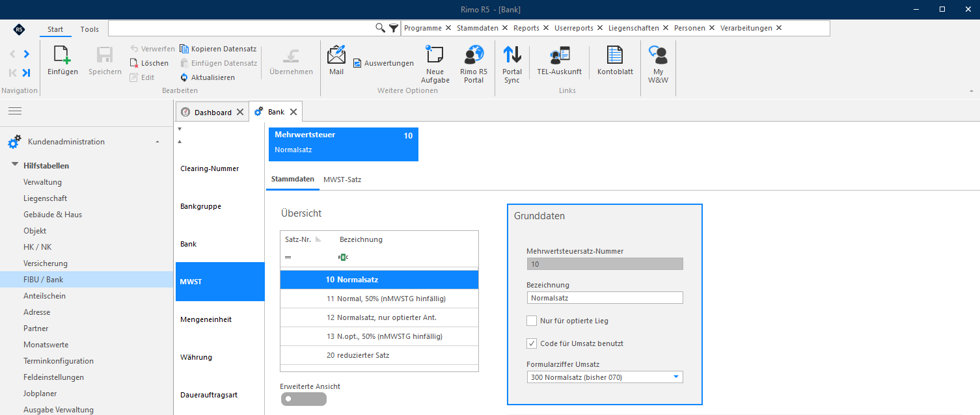Screen dimensions: 980x415
Task: Select row 12 Normalsatz, nur optierter Ant.
Action: click(379, 317)
